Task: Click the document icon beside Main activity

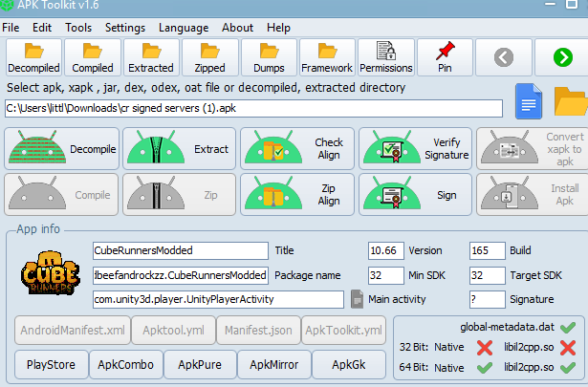Action: (357, 299)
